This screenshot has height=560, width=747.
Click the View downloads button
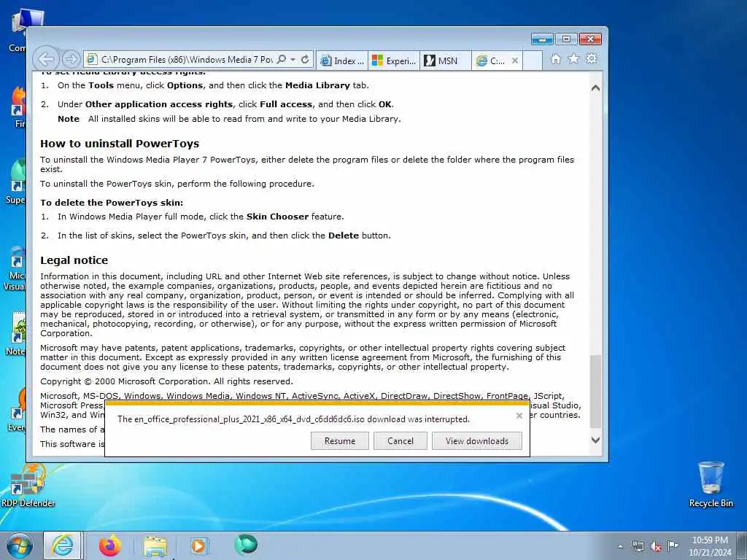[477, 441]
